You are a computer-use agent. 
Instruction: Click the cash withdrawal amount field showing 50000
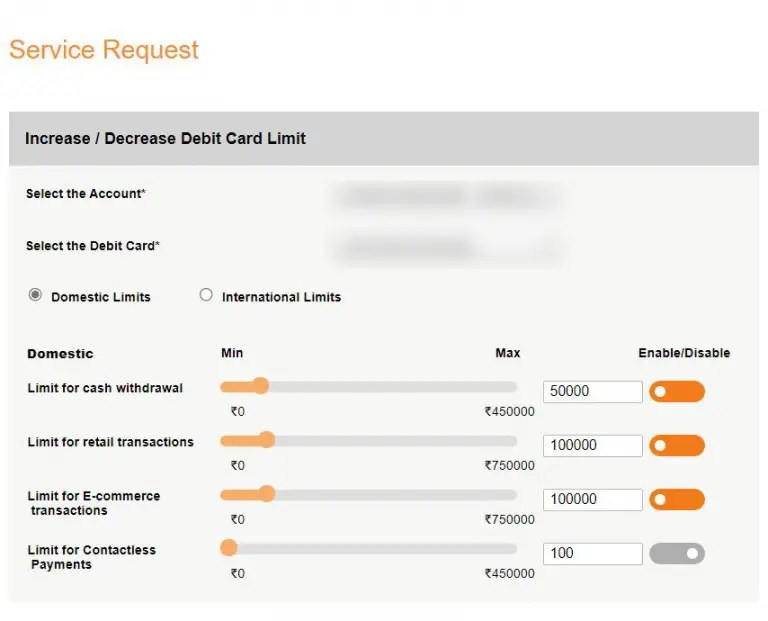point(592,392)
